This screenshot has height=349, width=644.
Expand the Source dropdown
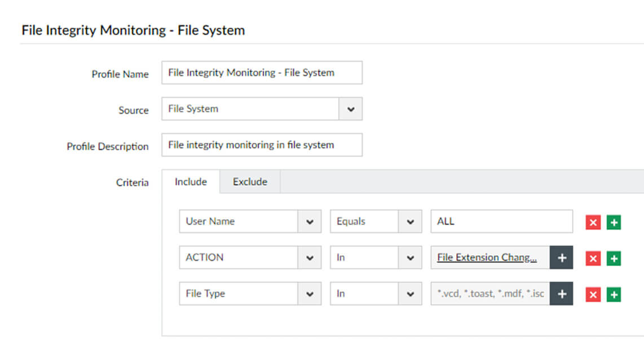pos(350,109)
